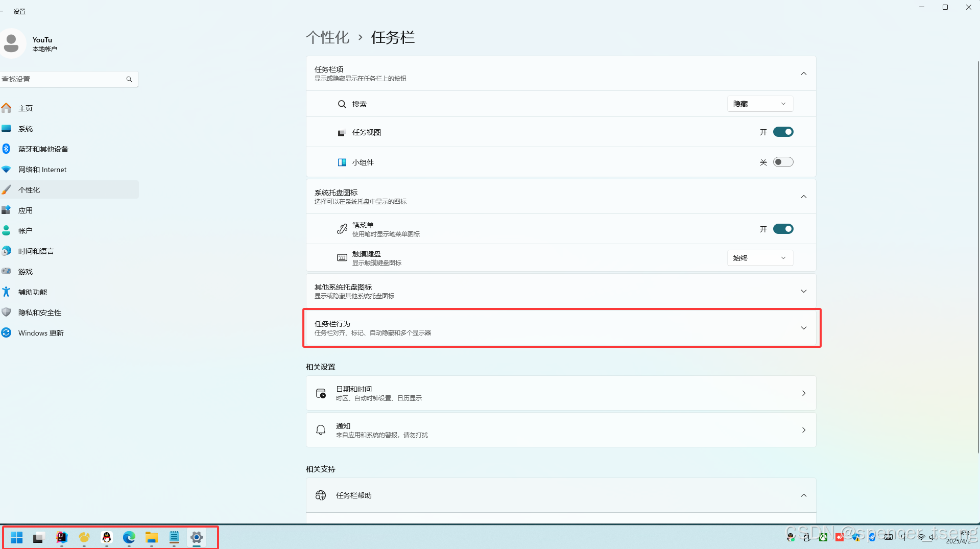Open File Explorer from the taskbar
Screen dimensions: 980x549
[x=151, y=537]
